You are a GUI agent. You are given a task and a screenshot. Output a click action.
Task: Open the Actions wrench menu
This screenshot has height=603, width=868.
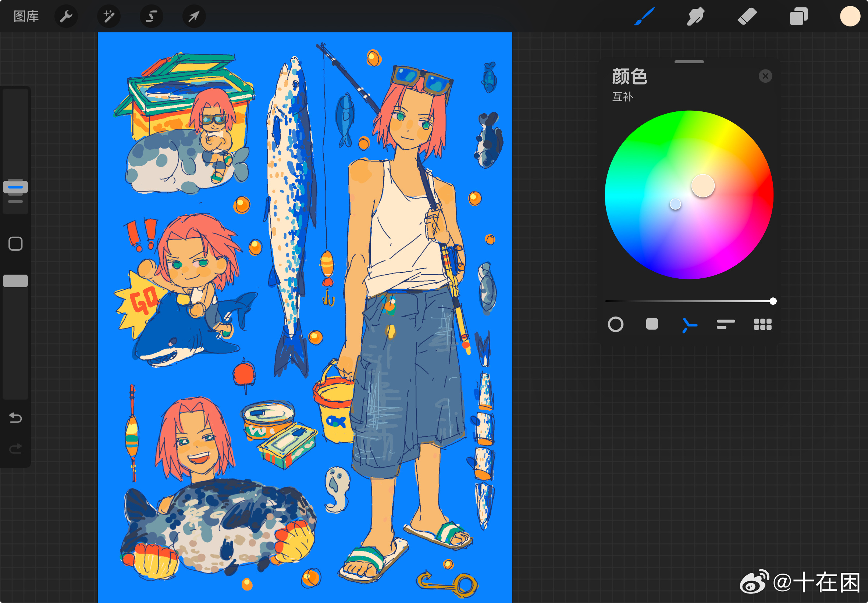point(66,16)
